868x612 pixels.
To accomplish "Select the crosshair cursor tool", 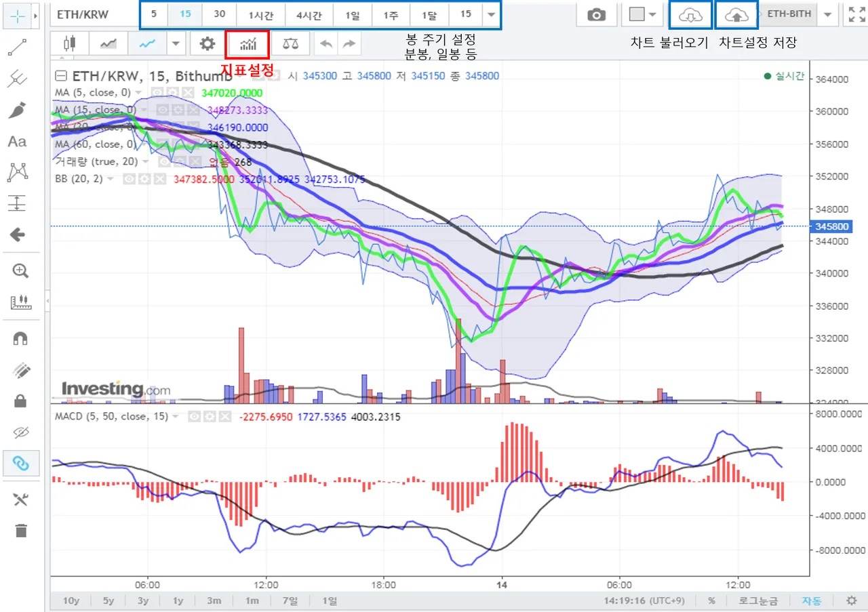I will 17,15.
